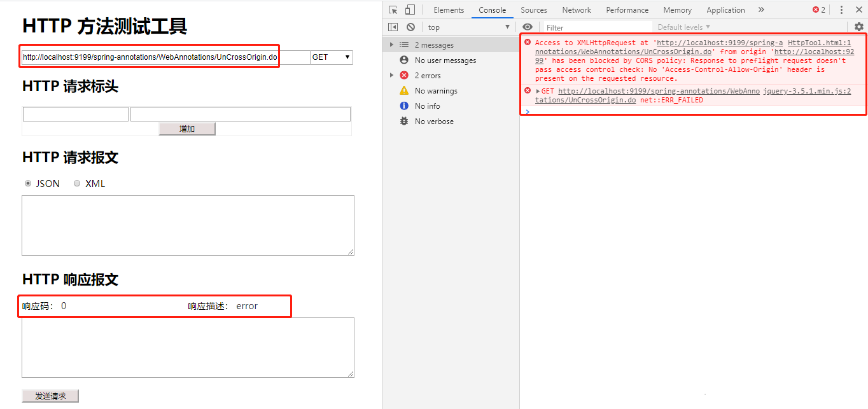Open the Elements panel tab
Screen dimensions: 868x409
[449, 10]
